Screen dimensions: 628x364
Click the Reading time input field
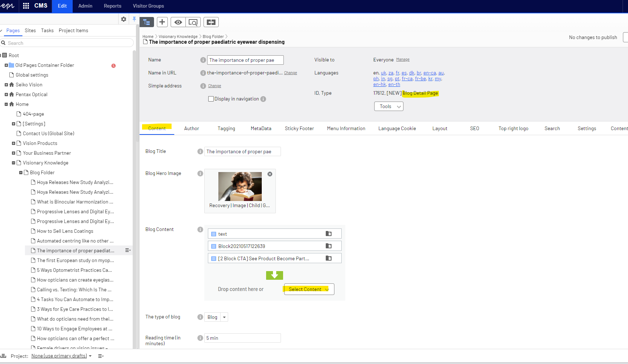tap(242, 338)
